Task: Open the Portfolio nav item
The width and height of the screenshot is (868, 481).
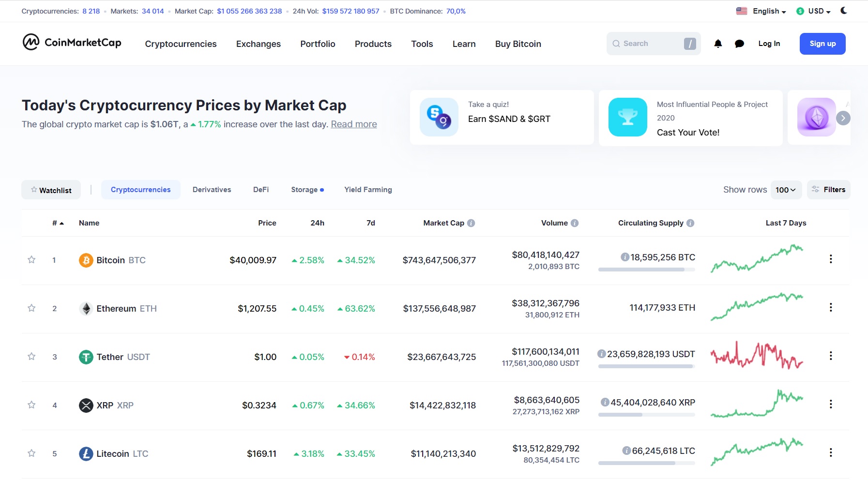Action: coord(318,44)
